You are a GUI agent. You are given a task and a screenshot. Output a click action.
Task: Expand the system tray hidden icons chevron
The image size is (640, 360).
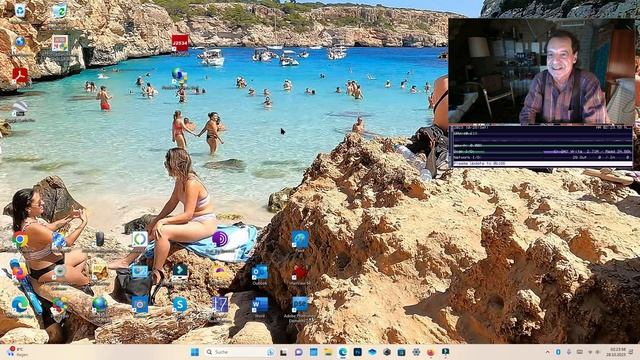547,352
